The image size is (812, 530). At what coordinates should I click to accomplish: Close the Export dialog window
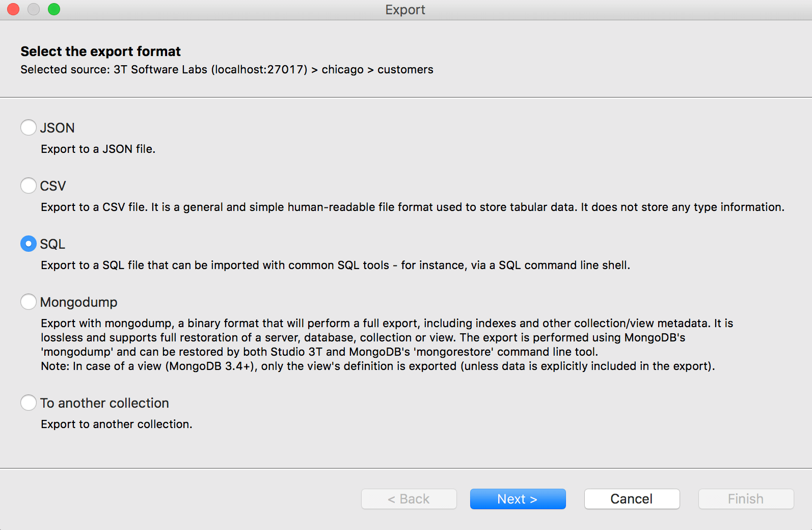coord(13,9)
